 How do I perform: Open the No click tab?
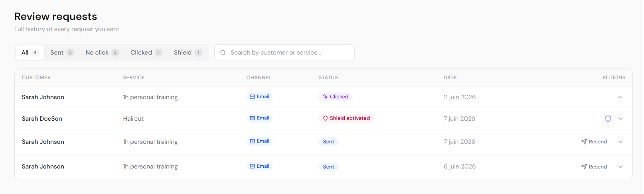click(x=102, y=53)
